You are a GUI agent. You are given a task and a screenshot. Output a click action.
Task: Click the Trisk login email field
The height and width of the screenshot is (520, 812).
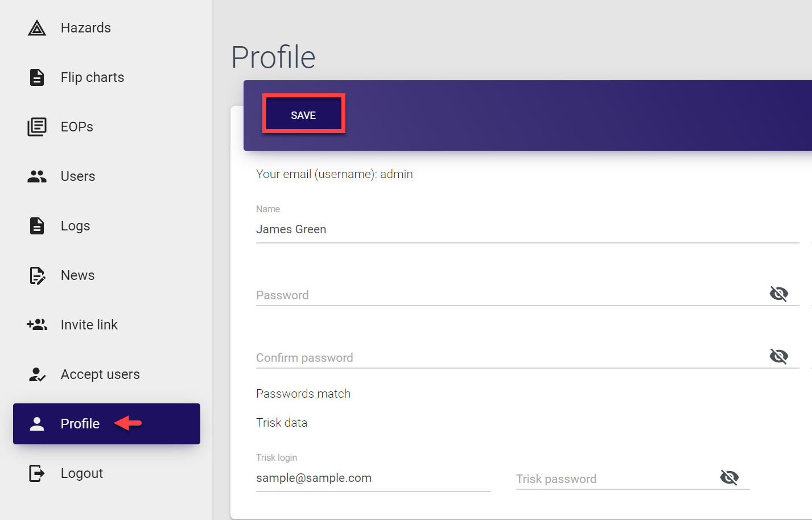373,478
